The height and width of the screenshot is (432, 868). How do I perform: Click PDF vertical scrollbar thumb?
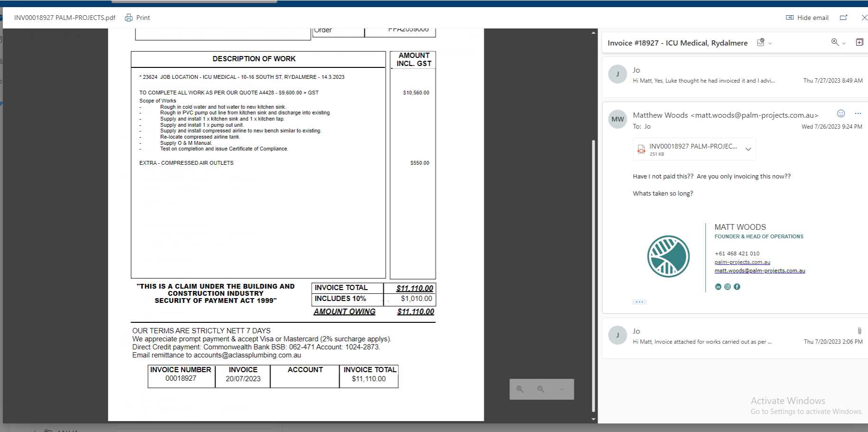tap(593, 275)
